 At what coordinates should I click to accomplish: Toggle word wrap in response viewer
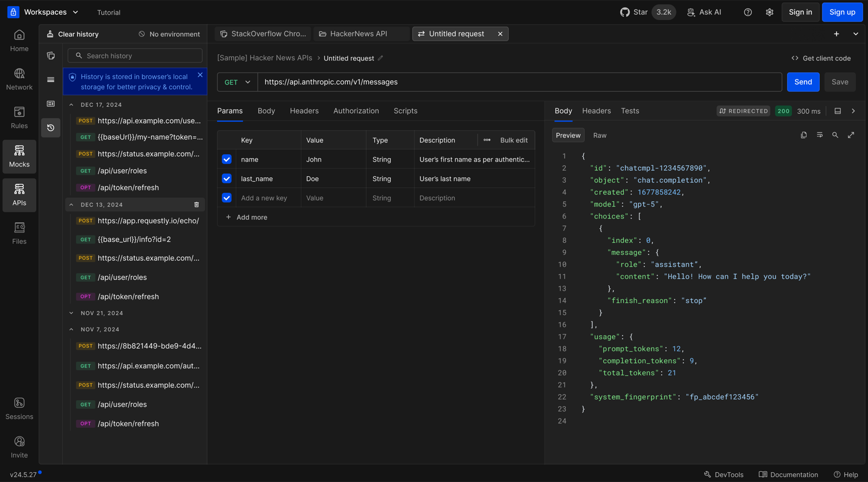tap(820, 135)
